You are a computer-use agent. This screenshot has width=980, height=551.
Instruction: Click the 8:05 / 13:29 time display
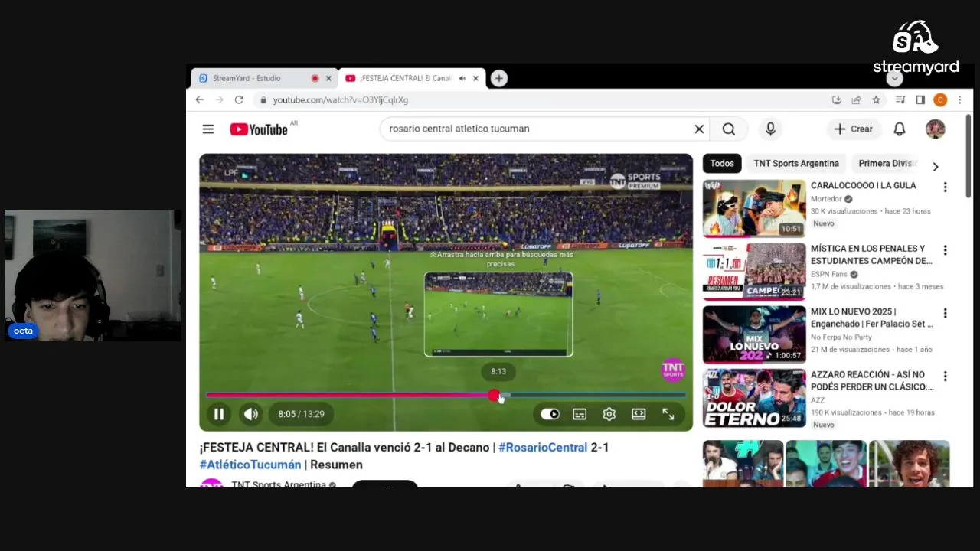(x=302, y=414)
